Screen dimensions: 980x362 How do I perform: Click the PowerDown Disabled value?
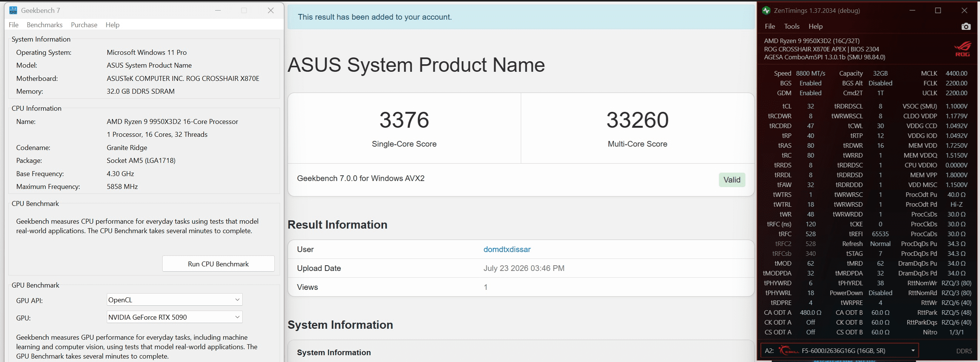coord(880,293)
